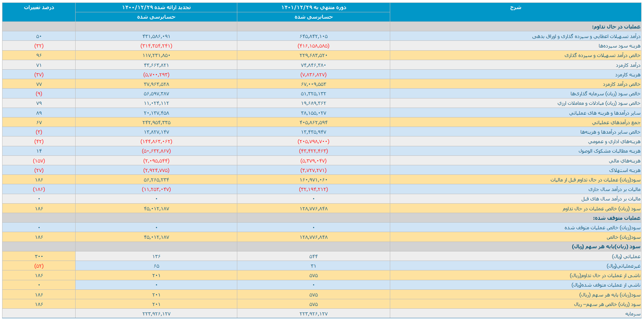Click the "عملیات در حال تداوم" section heading
This screenshot has width=644, height=320.
point(616,27)
